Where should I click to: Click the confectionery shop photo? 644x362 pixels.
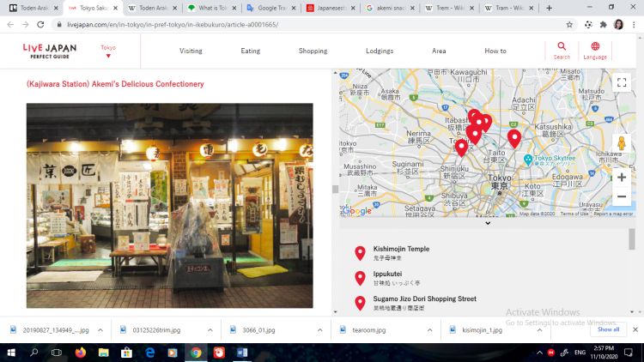point(170,206)
